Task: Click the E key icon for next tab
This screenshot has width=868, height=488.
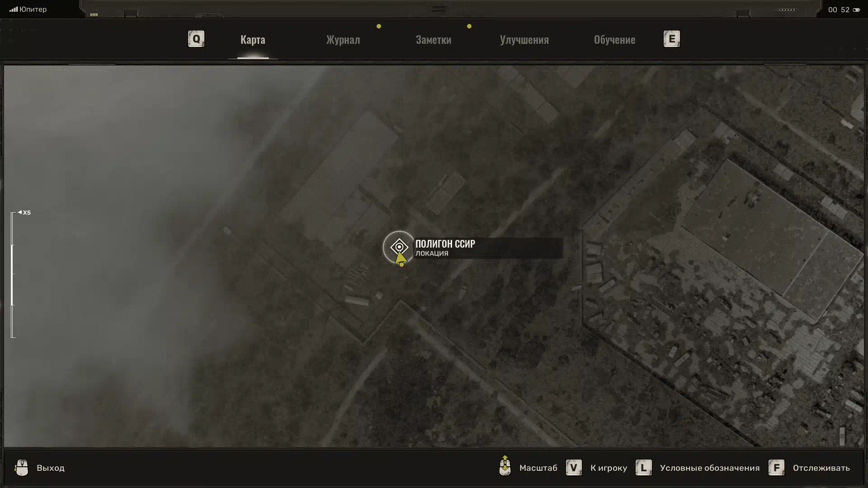Action: click(671, 39)
